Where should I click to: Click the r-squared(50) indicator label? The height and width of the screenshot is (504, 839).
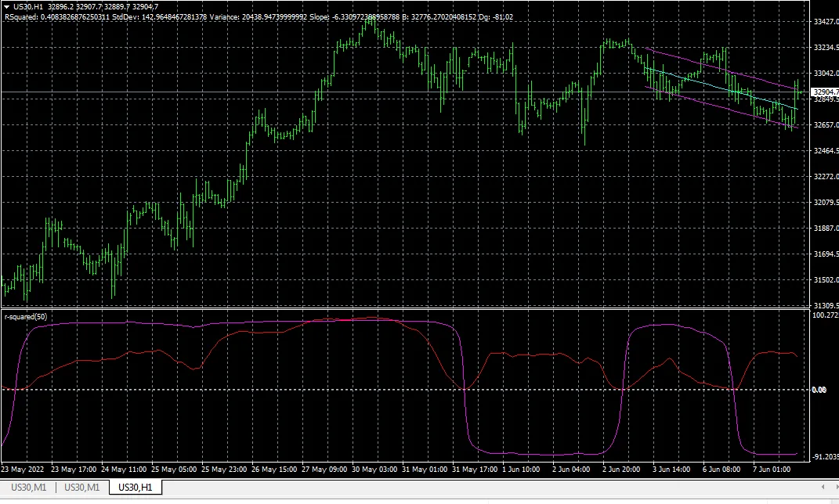(x=26, y=316)
